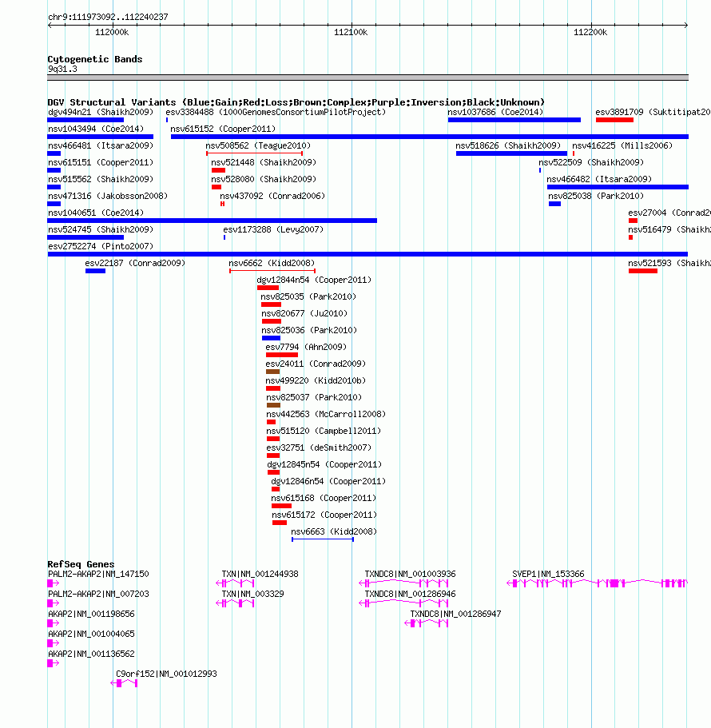The height and width of the screenshot is (728, 711).
Task: Click nsv508562 (Teague2010) label
Action: pyautogui.click(x=258, y=145)
